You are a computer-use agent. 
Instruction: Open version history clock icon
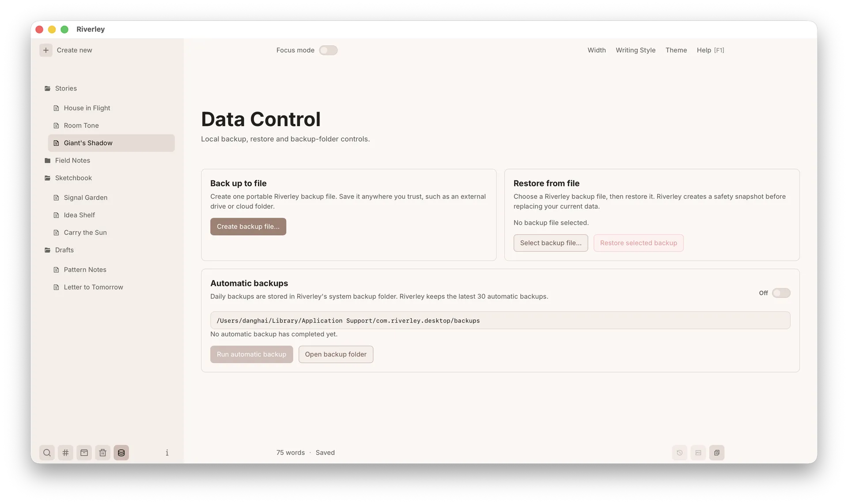[680, 453]
